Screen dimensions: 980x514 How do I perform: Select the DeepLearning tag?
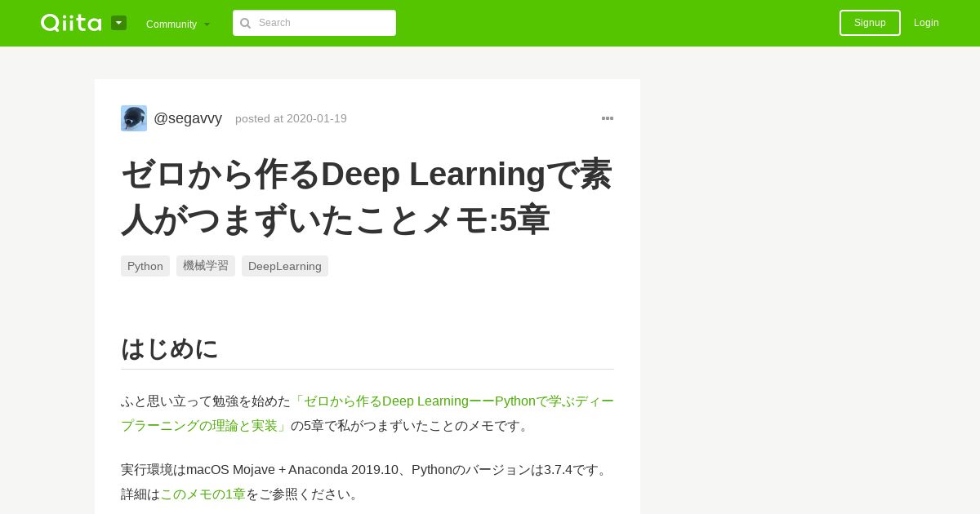(285, 266)
